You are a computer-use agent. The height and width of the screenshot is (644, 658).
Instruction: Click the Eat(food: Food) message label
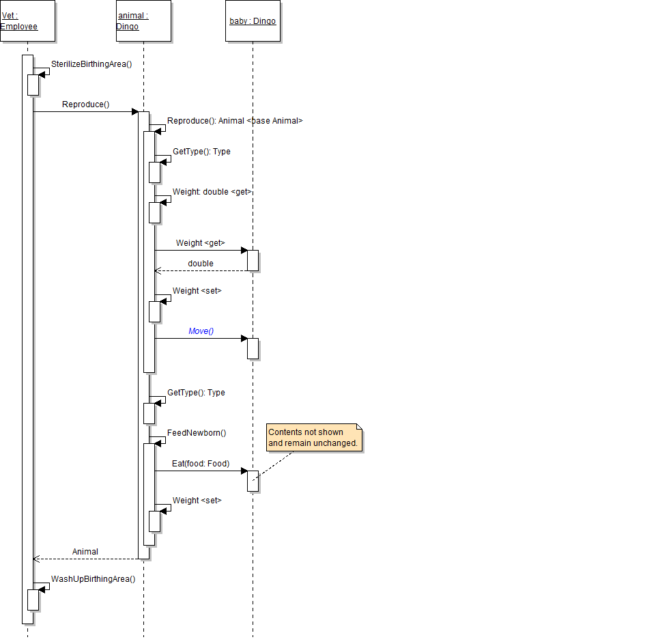[x=201, y=464]
